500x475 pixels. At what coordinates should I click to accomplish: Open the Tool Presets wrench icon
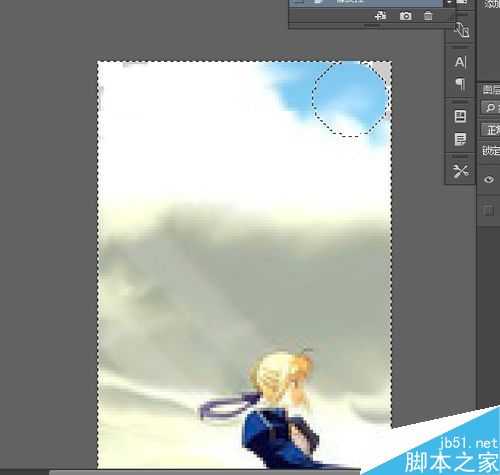tap(460, 171)
